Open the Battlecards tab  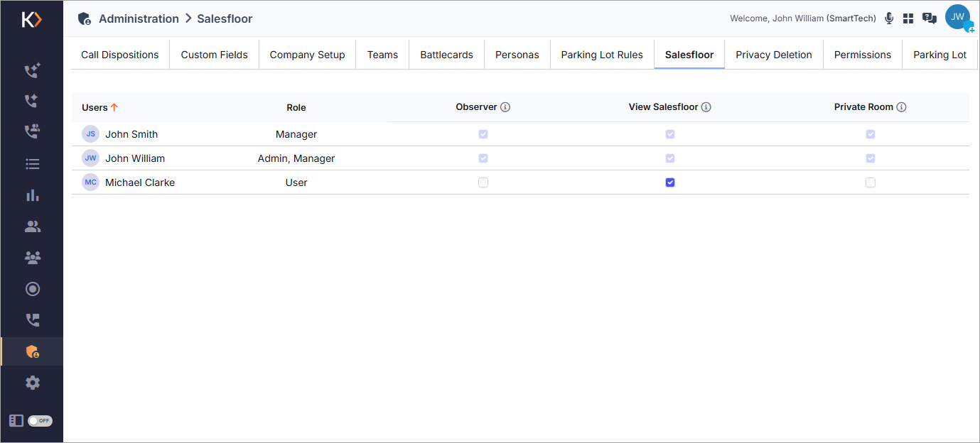(x=447, y=55)
